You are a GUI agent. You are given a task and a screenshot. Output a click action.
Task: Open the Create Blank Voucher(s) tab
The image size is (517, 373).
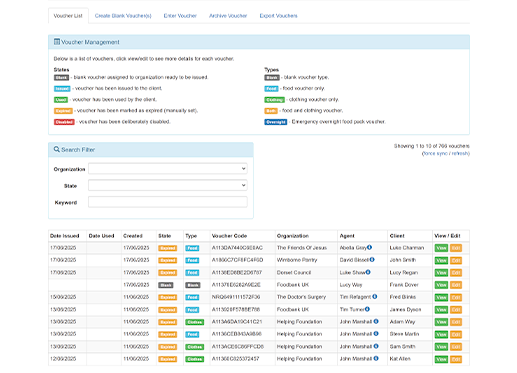click(x=123, y=16)
